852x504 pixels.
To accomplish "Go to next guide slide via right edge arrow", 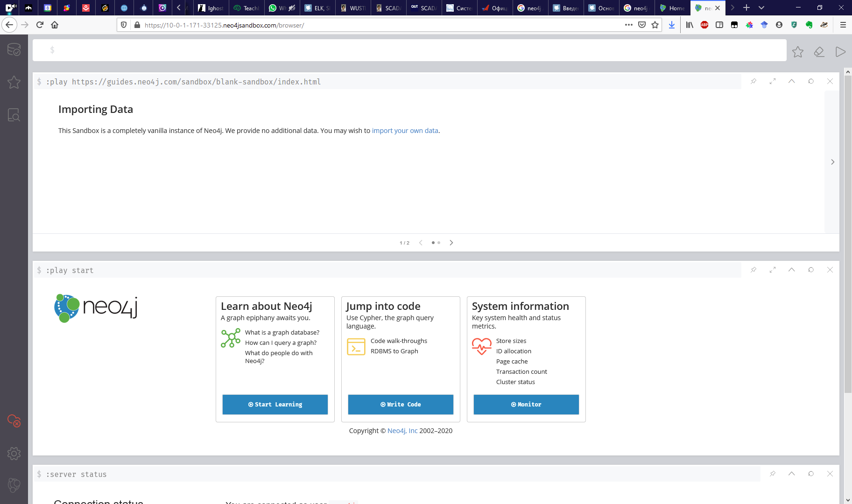I will [x=832, y=162].
